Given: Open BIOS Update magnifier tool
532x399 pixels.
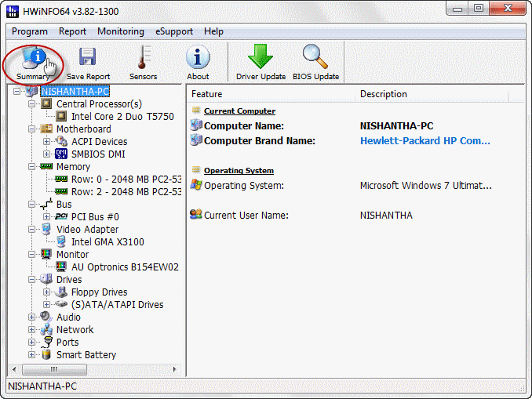Looking at the screenshot, I should (315, 63).
